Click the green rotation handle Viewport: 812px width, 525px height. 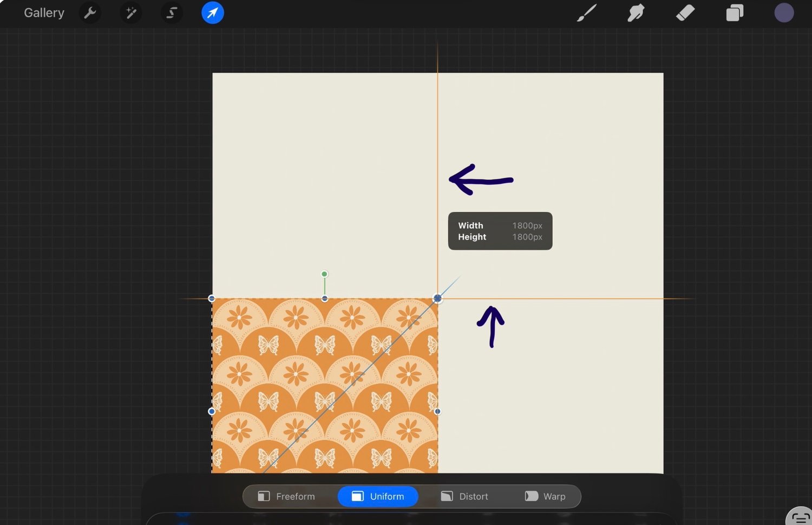click(x=324, y=274)
